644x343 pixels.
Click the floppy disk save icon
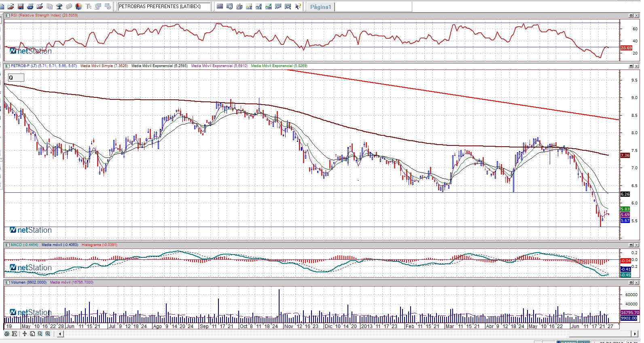click(x=20, y=6)
